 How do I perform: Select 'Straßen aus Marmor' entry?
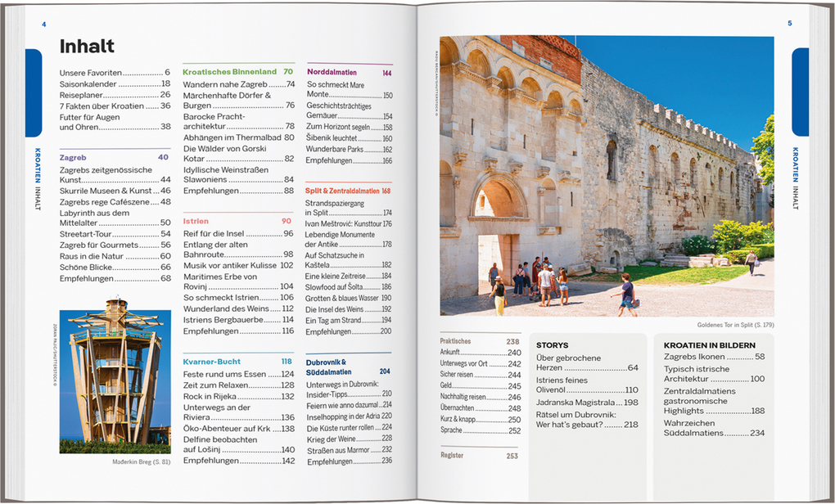tap(350, 450)
